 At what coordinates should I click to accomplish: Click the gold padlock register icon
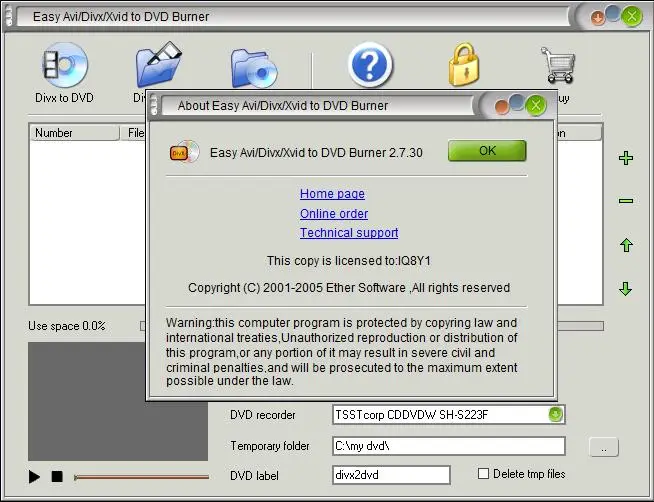point(463,65)
